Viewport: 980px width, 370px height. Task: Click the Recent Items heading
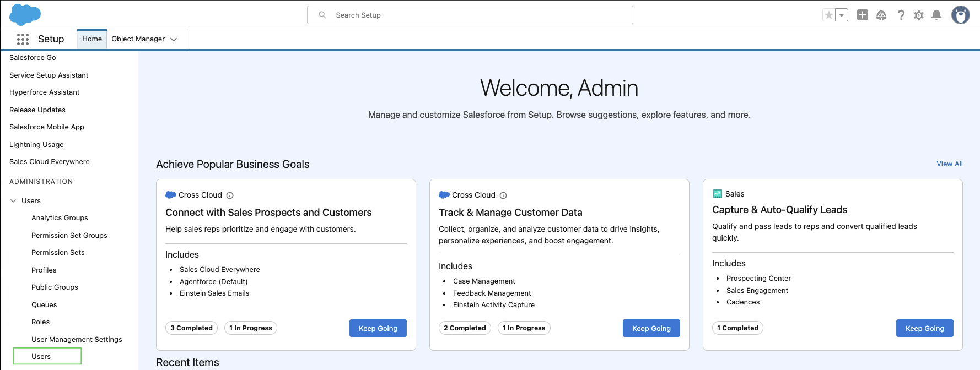(x=187, y=362)
